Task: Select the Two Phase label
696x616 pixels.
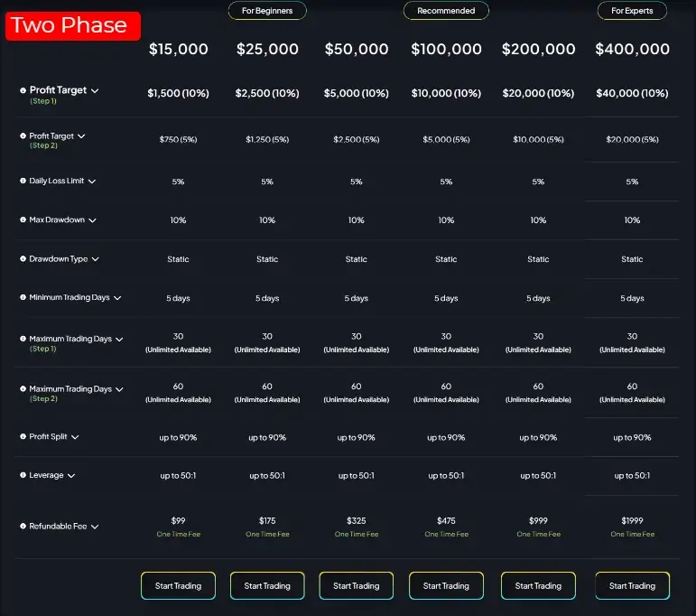Action: [72, 25]
